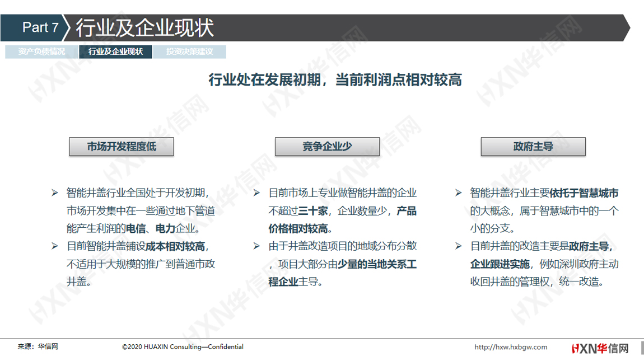Click the bold text 三十家
Viewport: 644px width, 361px height.
tap(313, 211)
